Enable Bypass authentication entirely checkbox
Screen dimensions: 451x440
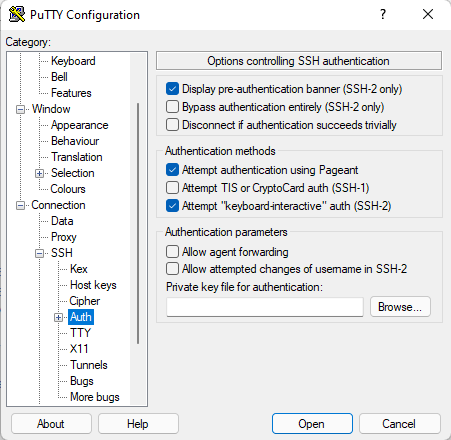[x=172, y=107]
